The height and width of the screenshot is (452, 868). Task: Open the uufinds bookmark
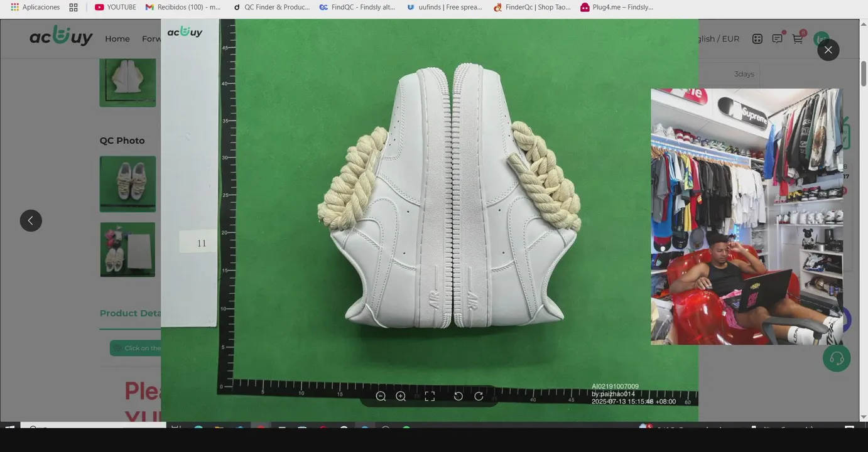[x=445, y=7]
